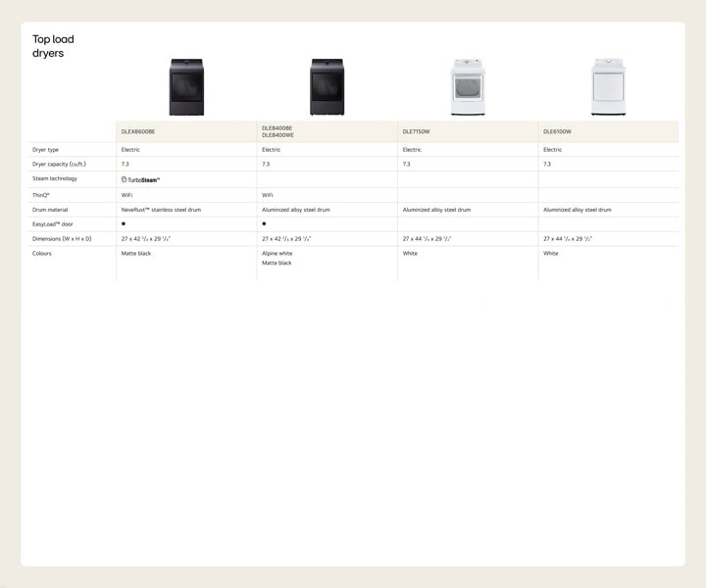Click the 'Drum material' row label
Screen dimensions: 706x588
pyautogui.click(x=50, y=210)
